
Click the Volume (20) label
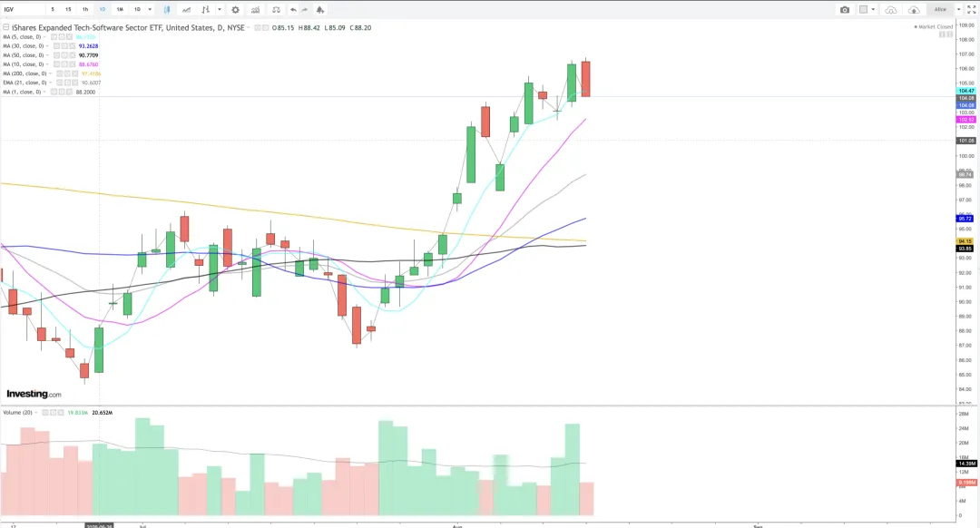pyautogui.click(x=17, y=413)
